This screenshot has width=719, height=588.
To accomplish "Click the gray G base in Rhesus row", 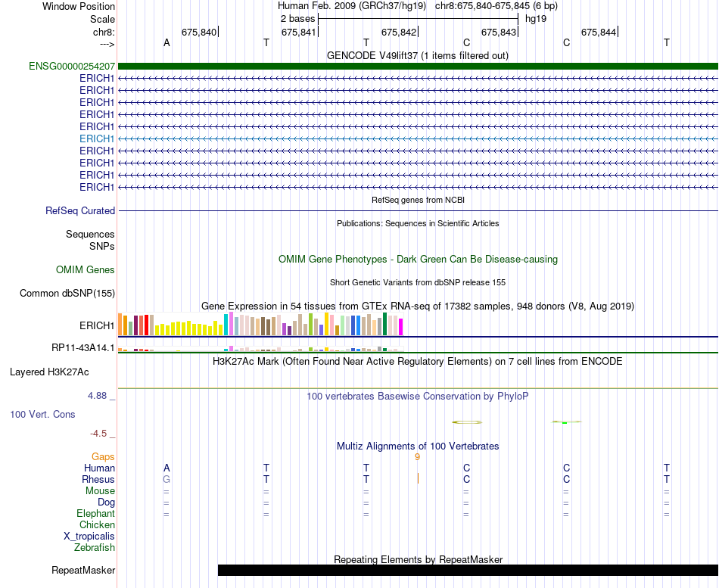I will tap(167, 479).
